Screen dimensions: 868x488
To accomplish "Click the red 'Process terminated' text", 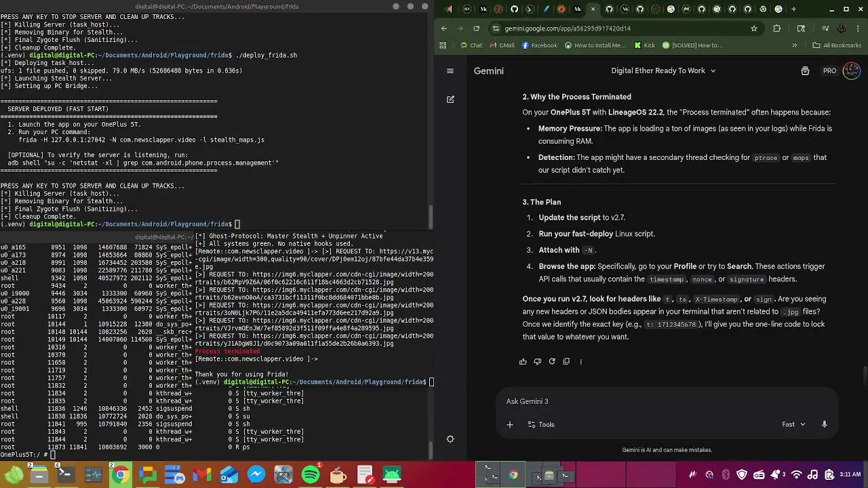I will pos(227,352).
